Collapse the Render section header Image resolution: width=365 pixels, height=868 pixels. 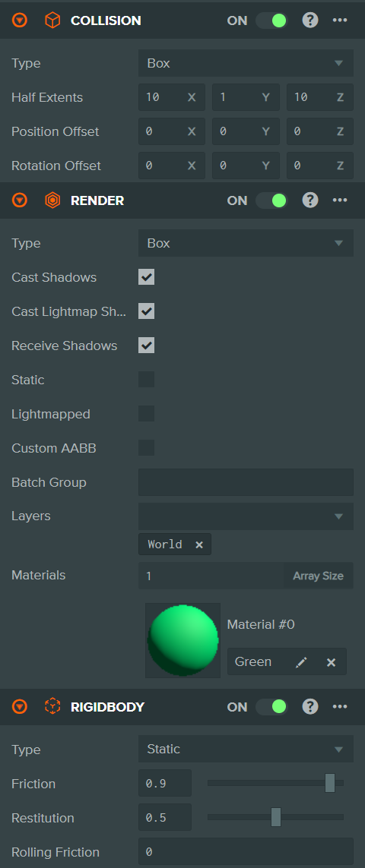pos(20,200)
